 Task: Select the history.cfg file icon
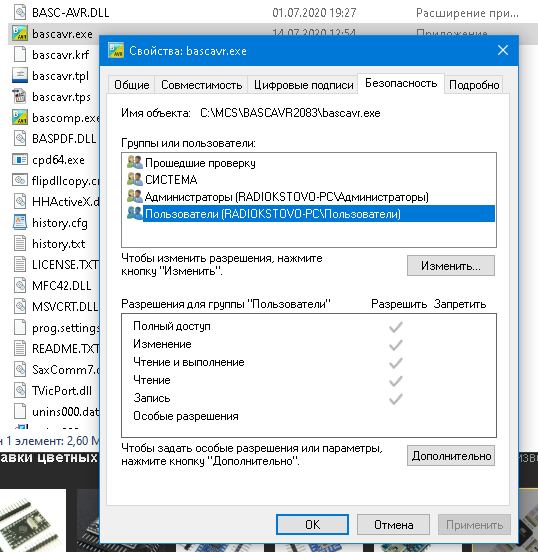(x=20, y=222)
